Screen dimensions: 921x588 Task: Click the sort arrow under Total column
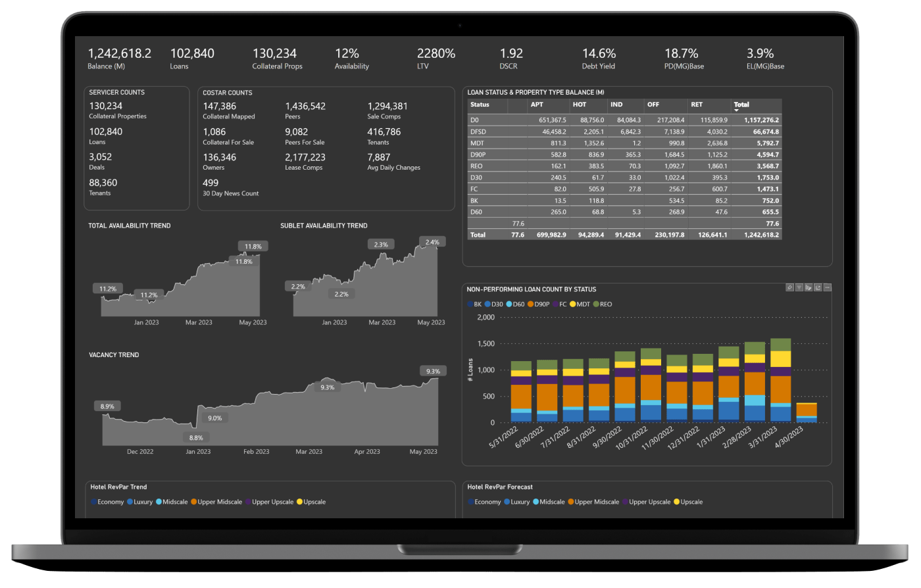click(737, 110)
